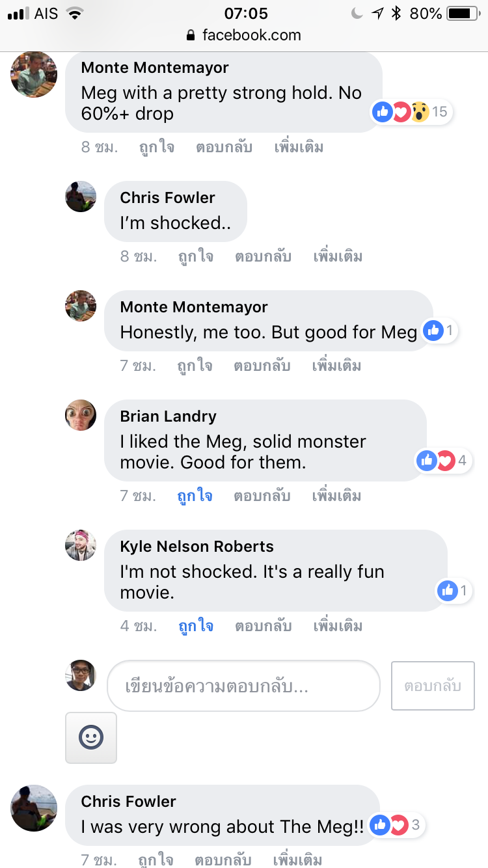Toggle ถูกใจ on Kyle Nelson Roberts' comment

[196, 626]
